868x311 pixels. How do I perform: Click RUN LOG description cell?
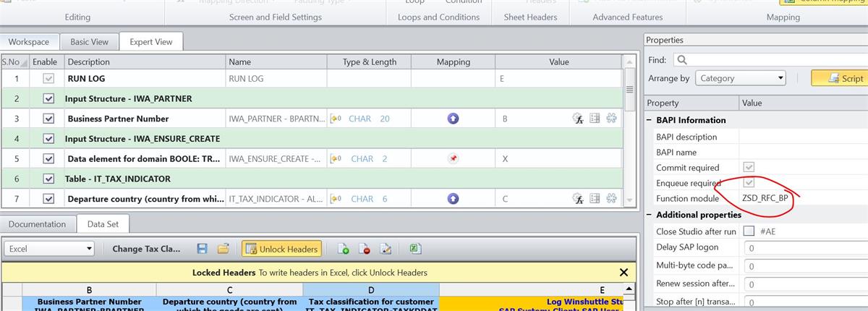tap(145, 79)
